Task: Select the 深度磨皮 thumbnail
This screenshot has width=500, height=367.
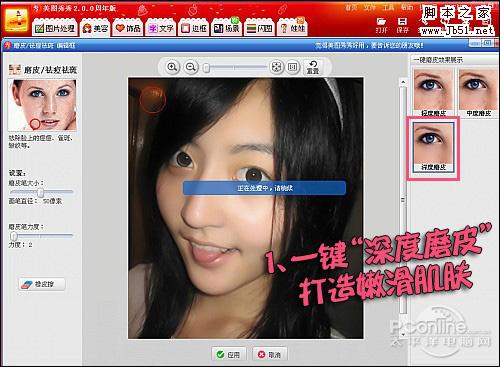Action: click(x=433, y=147)
